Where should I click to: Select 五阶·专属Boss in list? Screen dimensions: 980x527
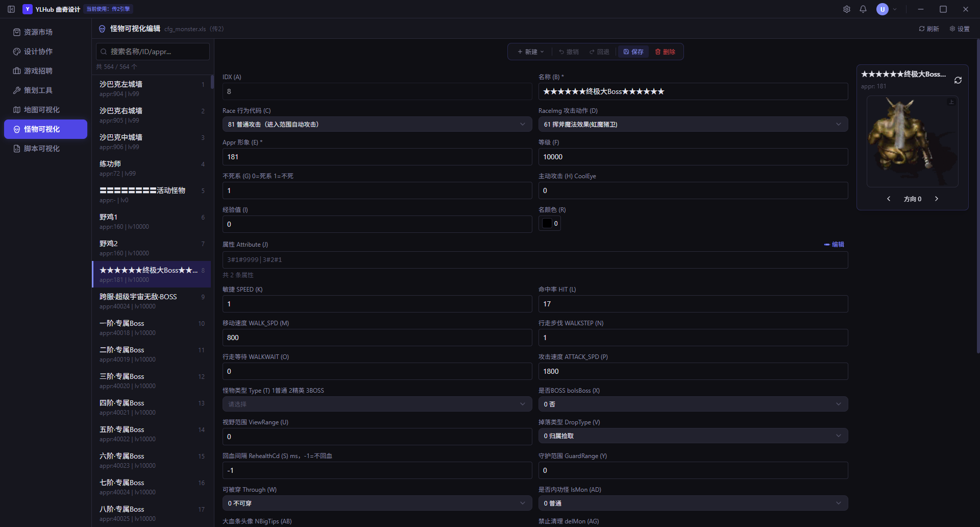(x=151, y=434)
